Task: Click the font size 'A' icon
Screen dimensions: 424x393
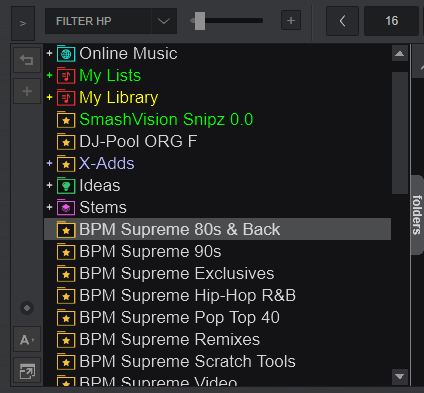Action: coord(27,339)
